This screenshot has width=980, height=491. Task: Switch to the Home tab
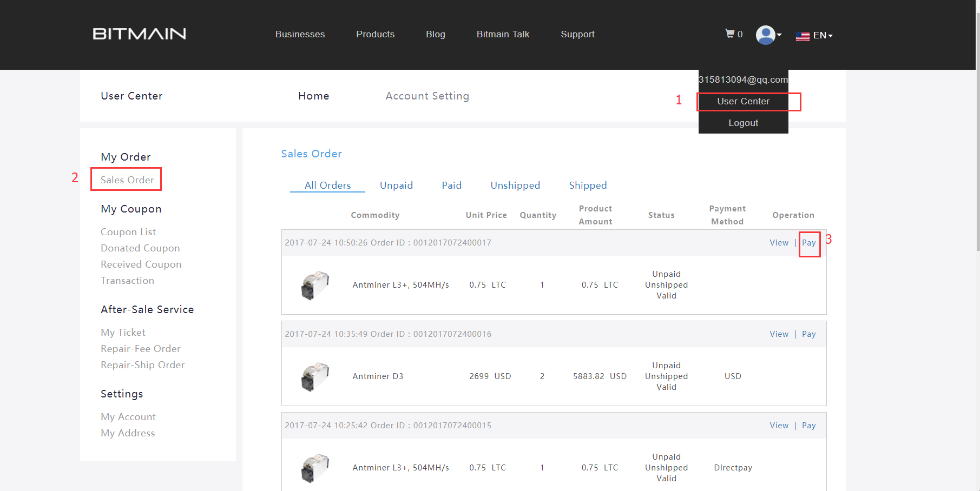pyautogui.click(x=313, y=96)
